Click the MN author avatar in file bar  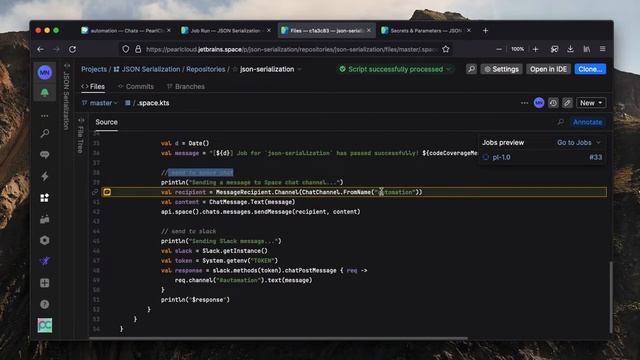(x=539, y=103)
